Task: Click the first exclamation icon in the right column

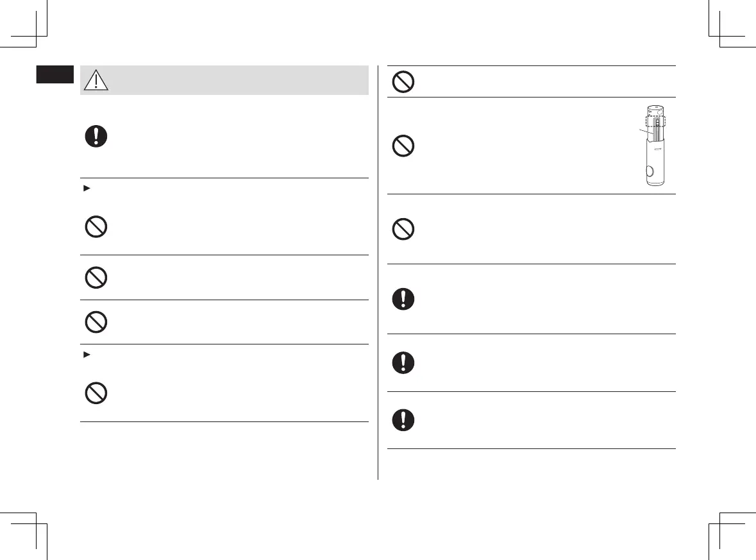Action: 403,299
